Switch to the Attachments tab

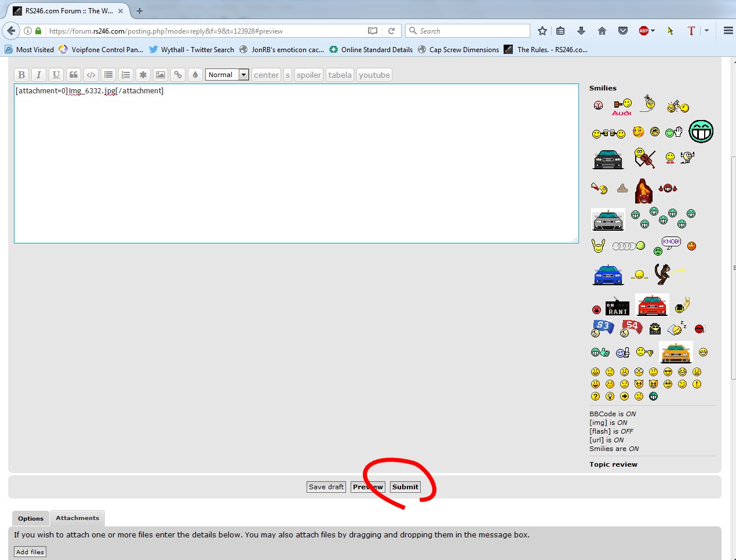(77, 518)
